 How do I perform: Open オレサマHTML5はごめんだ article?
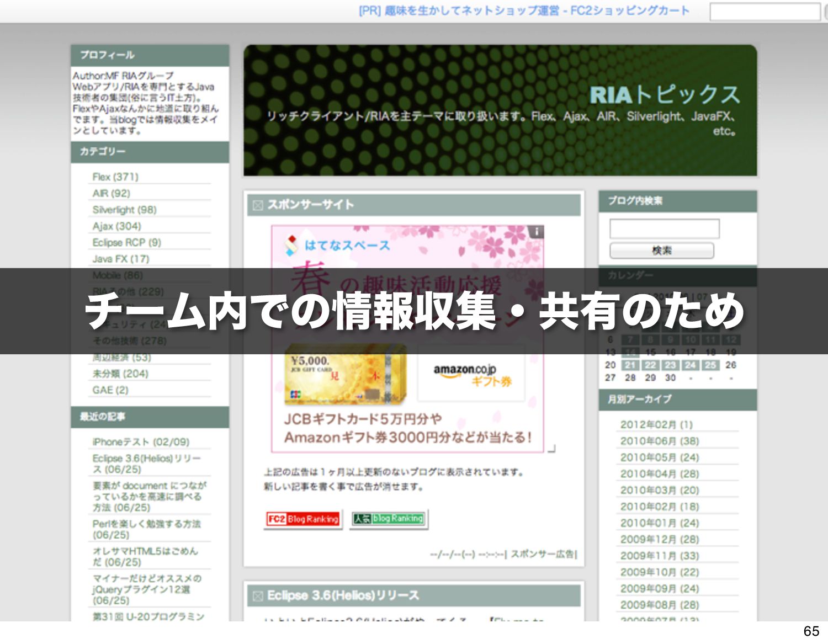pyautogui.click(x=145, y=556)
